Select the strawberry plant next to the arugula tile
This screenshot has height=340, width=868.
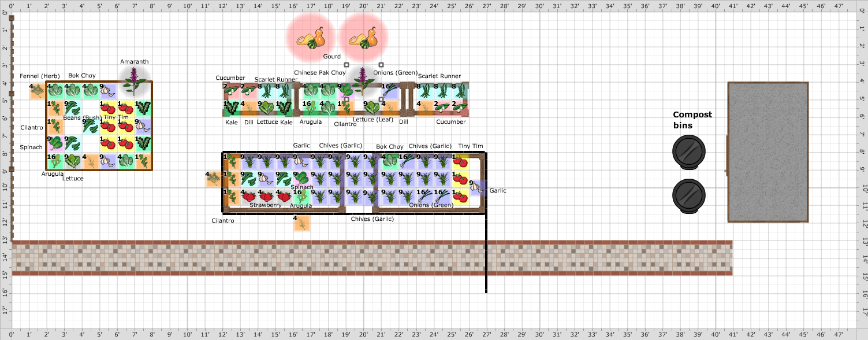tap(284, 197)
